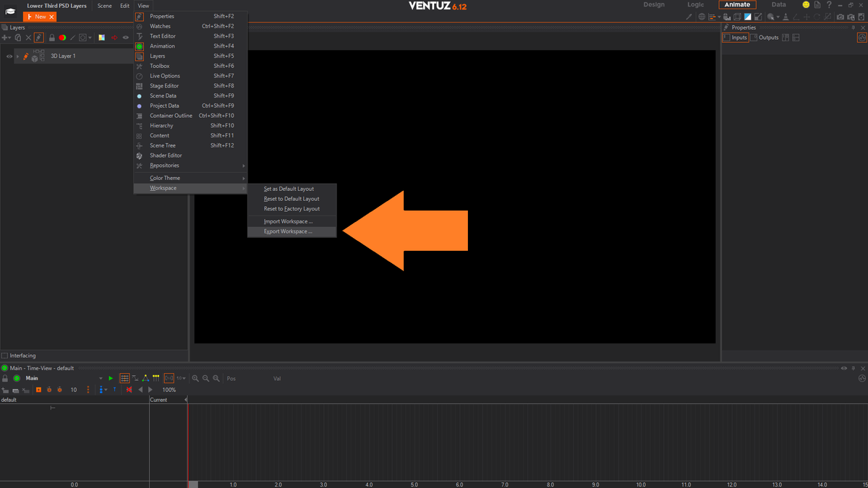Click the add layer plus icon
The height and width of the screenshot is (488, 868).
click(x=4, y=38)
